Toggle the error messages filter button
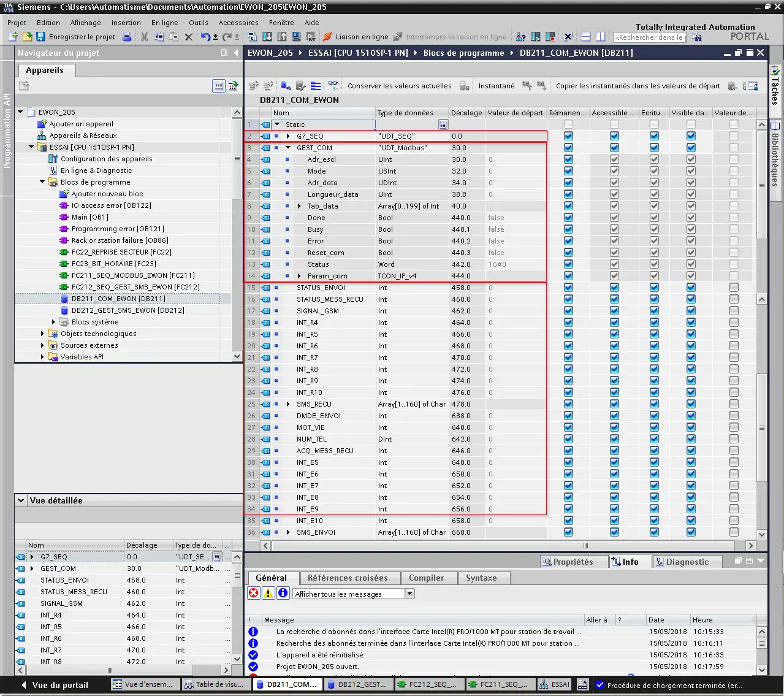Screen dimensions: 784x696 pyautogui.click(x=254, y=593)
